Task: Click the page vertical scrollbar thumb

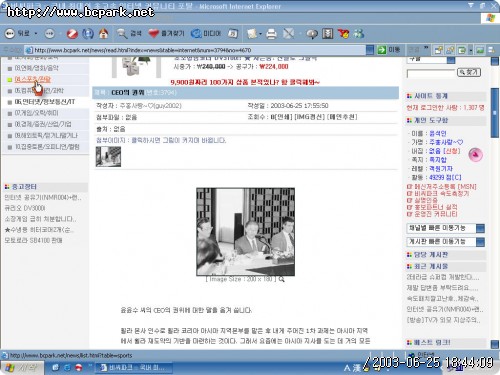Action: pyautogui.click(x=495, y=113)
